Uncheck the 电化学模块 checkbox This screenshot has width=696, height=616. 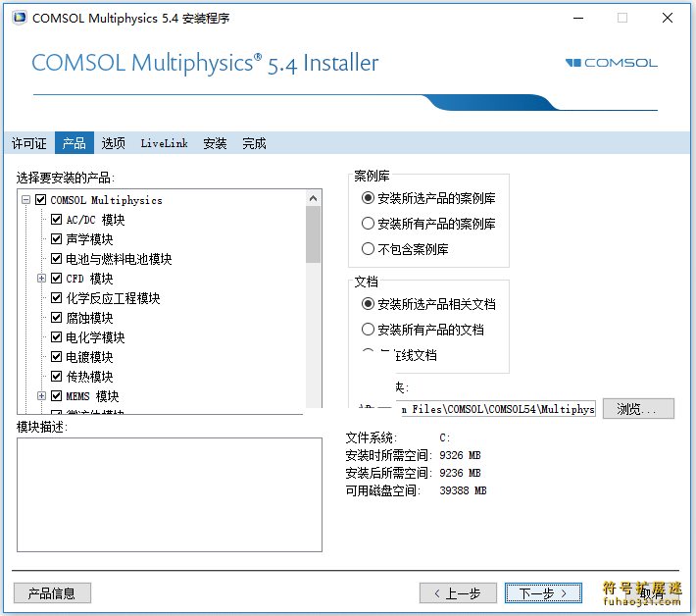[x=57, y=337]
